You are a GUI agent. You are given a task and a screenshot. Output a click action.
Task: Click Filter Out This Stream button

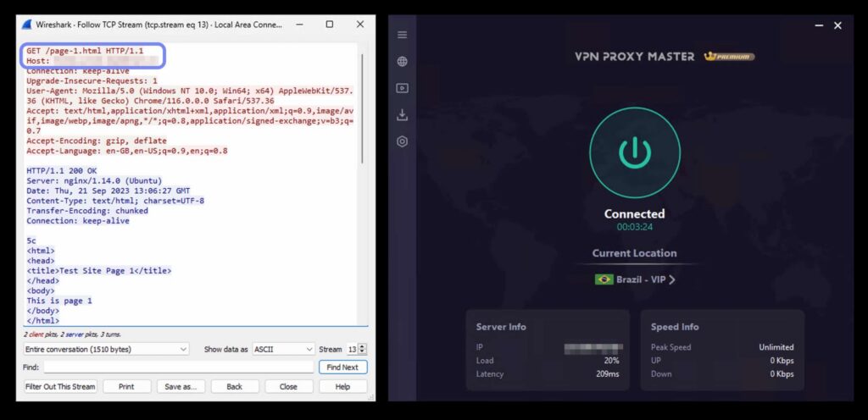[60, 386]
